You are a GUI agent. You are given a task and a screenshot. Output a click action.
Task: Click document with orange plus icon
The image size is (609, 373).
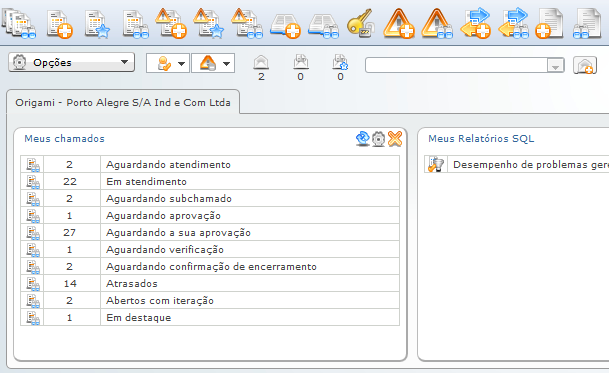click(59, 24)
